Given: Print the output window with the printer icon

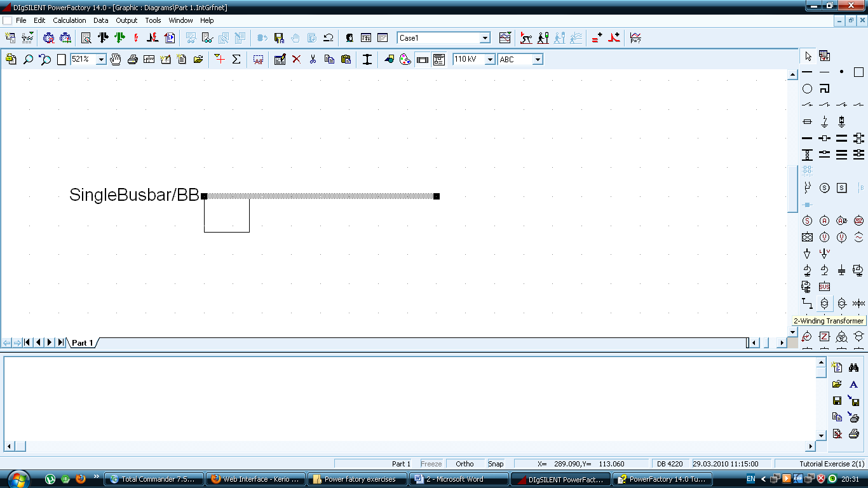Looking at the screenshot, I should [x=853, y=434].
